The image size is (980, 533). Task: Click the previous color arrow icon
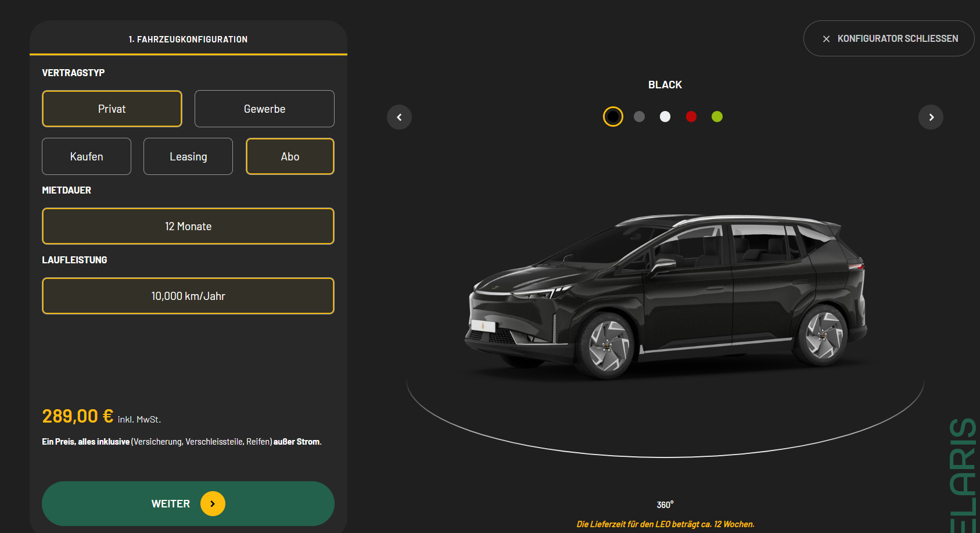tap(399, 117)
